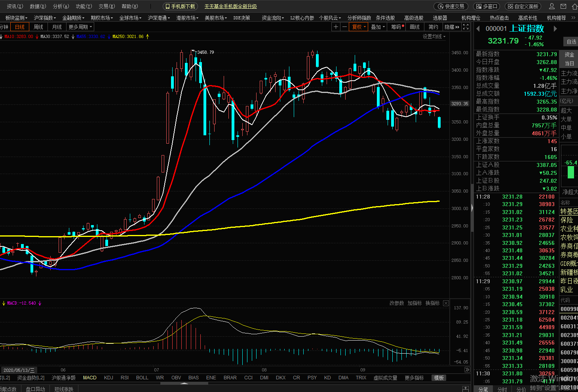Switch to 周线 weekly period

pos(38,27)
